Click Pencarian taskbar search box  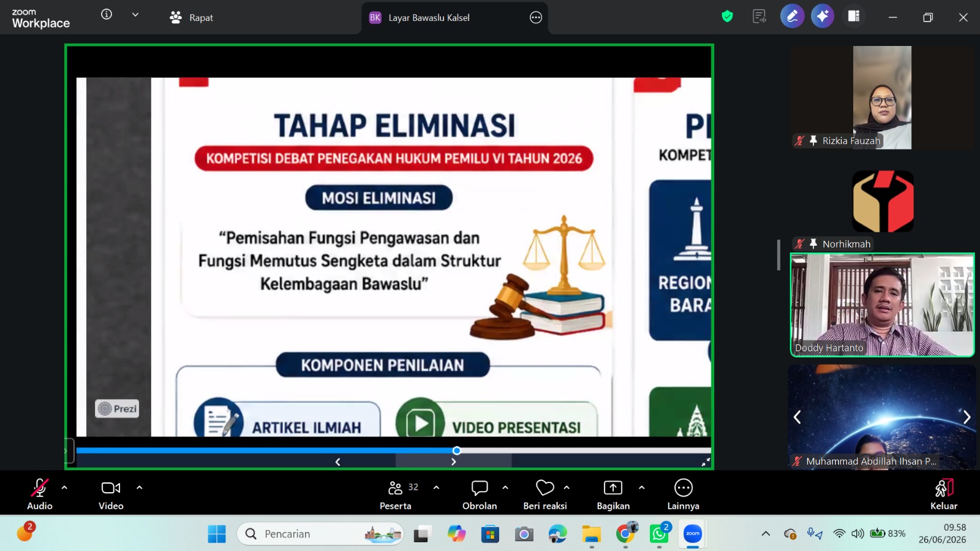point(320,534)
